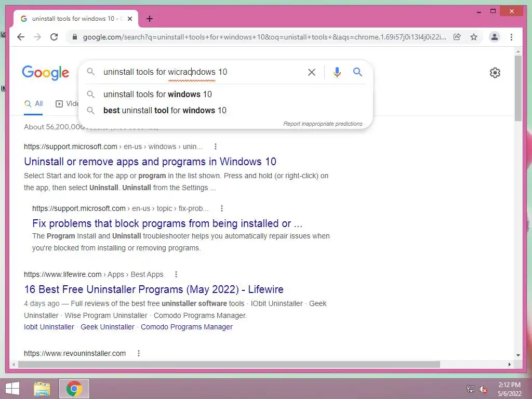Image resolution: width=532 pixels, height=399 pixels.
Task: Click 'https://www.revouninstaller.com' URL text
Action: click(x=75, y=353)
